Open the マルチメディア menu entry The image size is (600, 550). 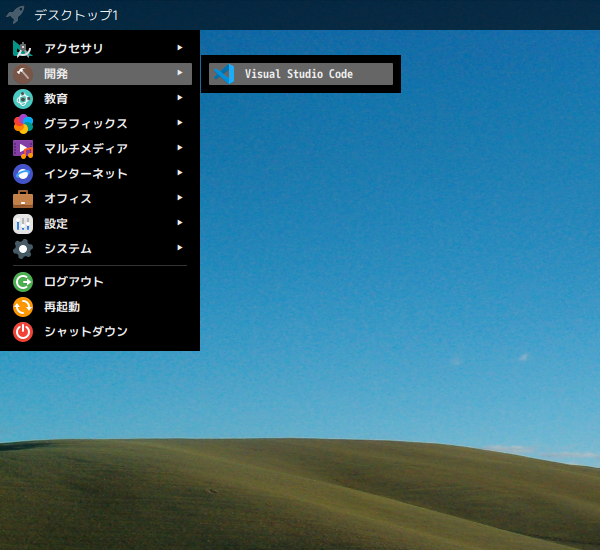[100, 149]
